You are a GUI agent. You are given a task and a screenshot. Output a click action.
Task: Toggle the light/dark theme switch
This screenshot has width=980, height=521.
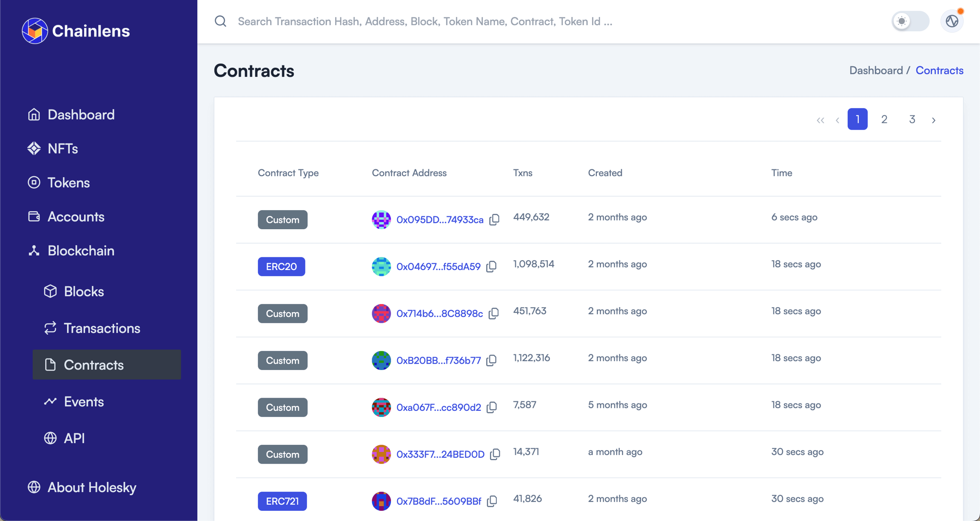tap(910, 21)
